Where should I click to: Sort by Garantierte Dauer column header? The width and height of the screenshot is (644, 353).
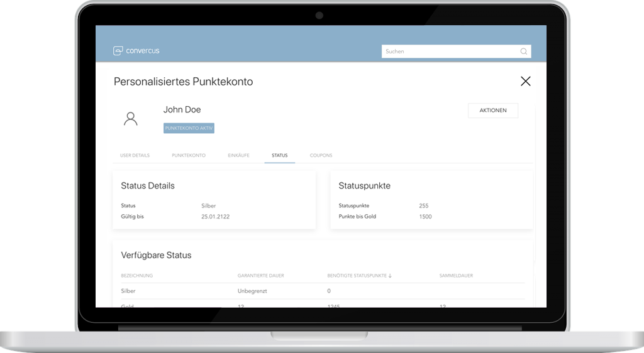(261, 276)
